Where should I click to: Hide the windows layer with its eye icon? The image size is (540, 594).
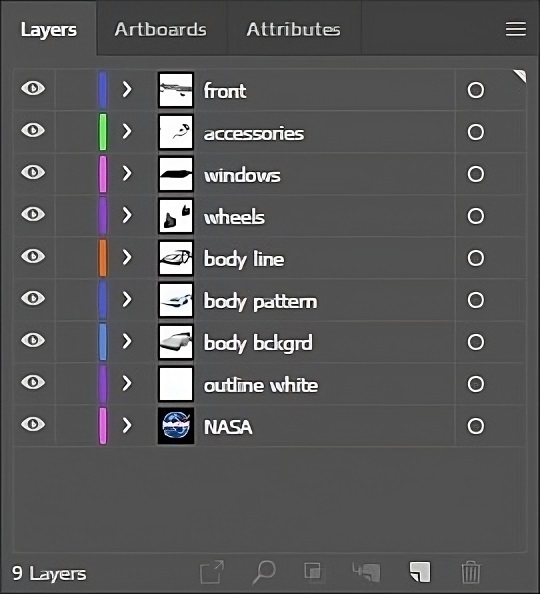coord(33,172)
